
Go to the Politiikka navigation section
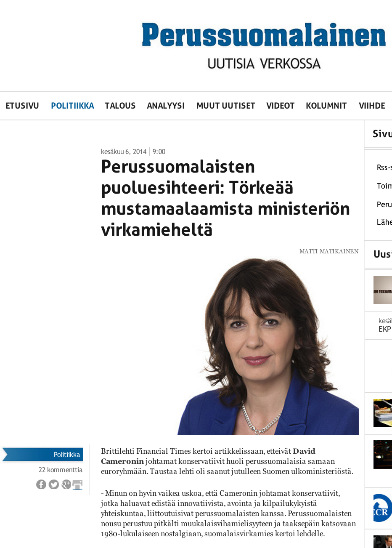(x=72, y=106)
